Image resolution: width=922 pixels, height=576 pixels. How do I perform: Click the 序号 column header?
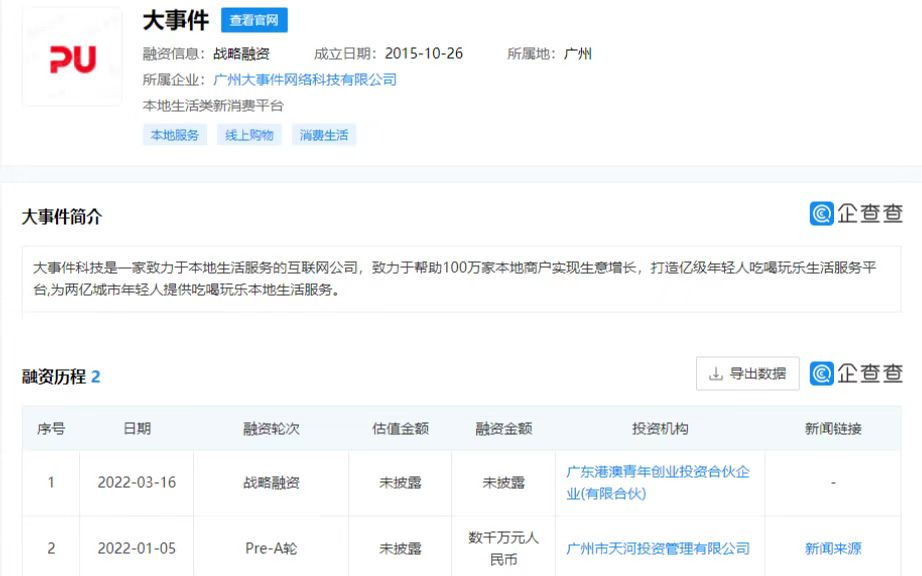[51, 428]
